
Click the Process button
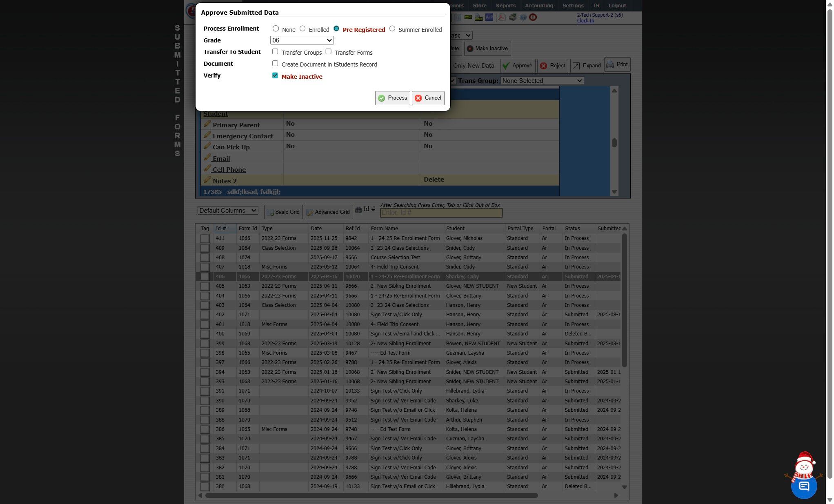(392, 98)
